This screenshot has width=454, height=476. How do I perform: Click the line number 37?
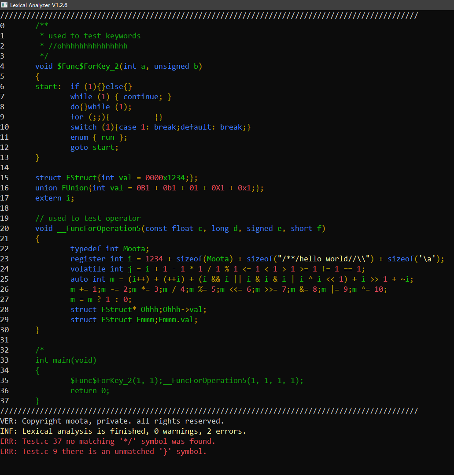click(x=4, y=401)
